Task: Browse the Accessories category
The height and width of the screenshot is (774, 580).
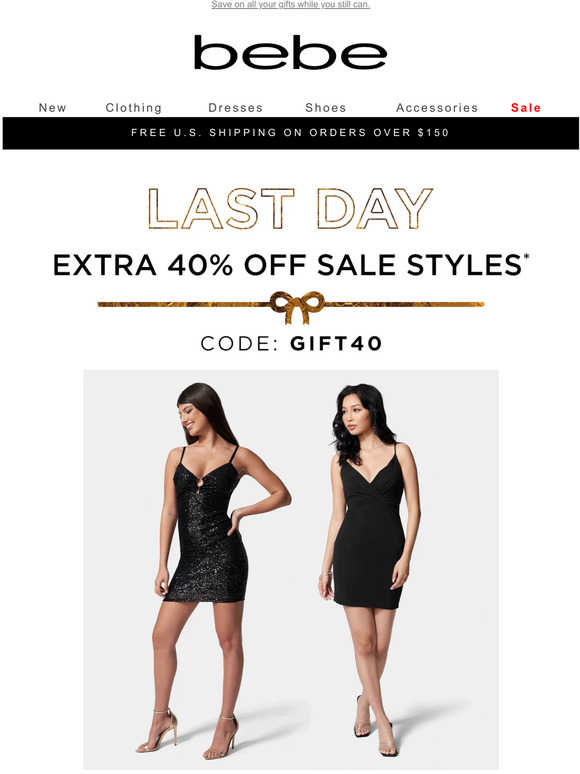Action: point(437,108)
